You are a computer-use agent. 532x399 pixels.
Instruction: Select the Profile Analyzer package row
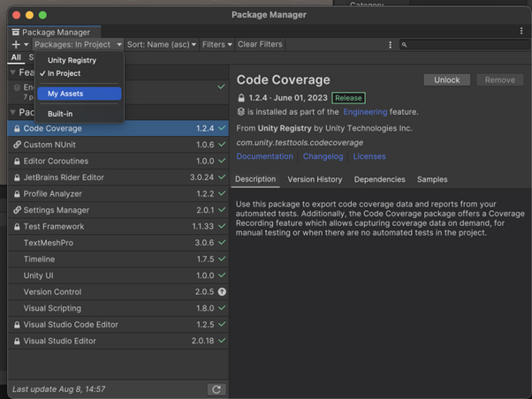(118, 194)
